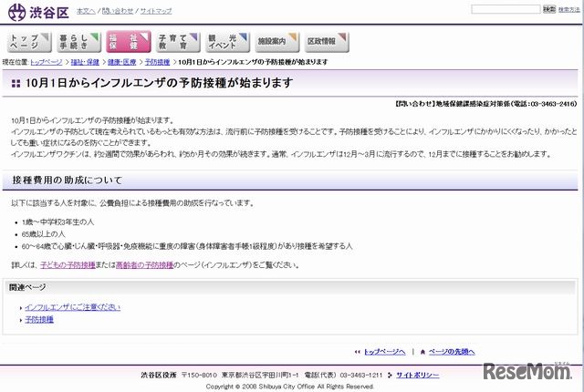Click the square bullet icon beside page title
Image resolution: width=584 pixels, height=392 pixels.
[16, 83]
